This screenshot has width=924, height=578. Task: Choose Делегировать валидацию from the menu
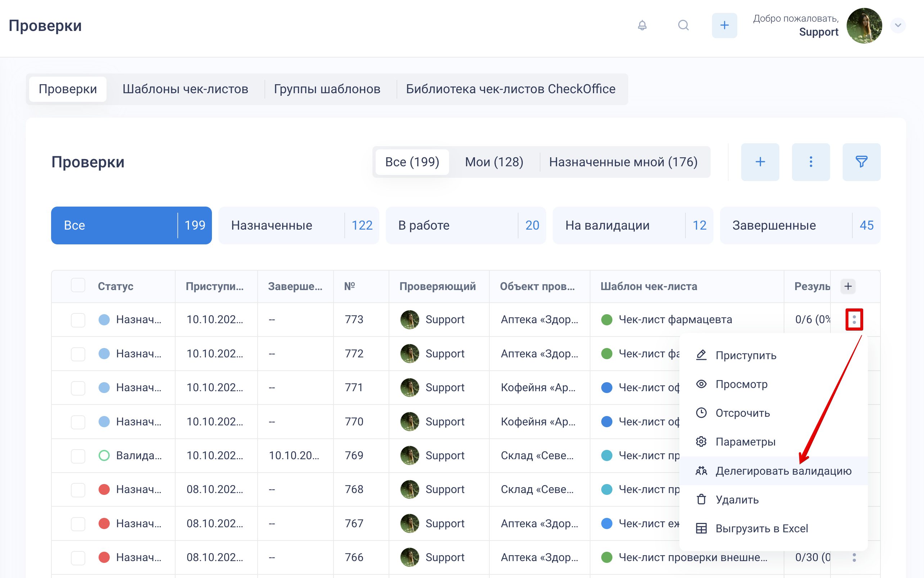coord(783,471)
